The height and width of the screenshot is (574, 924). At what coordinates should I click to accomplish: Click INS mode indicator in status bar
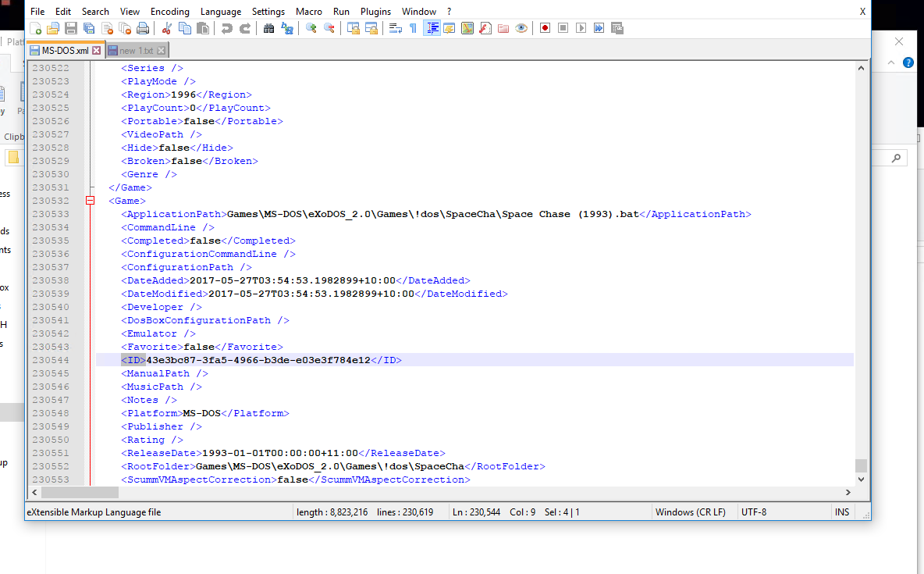(841, 512)
